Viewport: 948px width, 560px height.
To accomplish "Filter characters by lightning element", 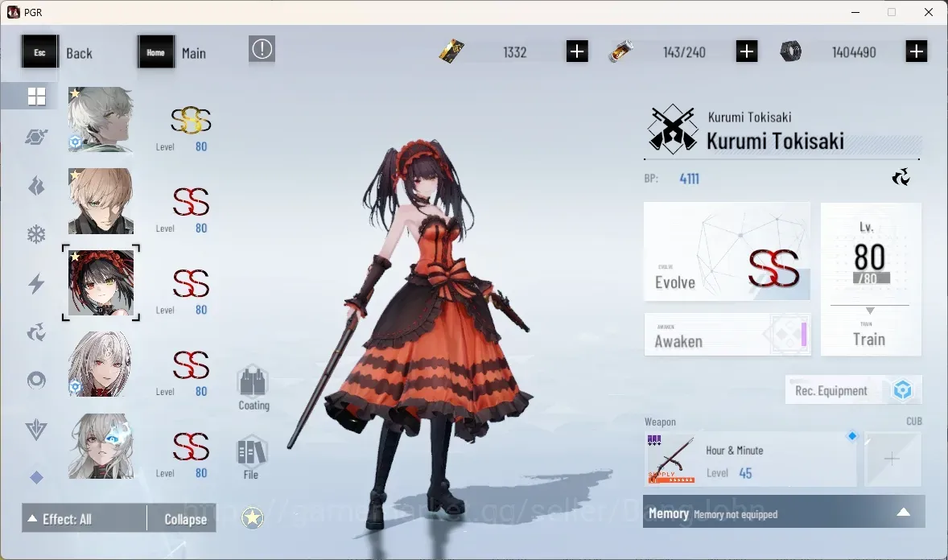I will tap(36, 283).
